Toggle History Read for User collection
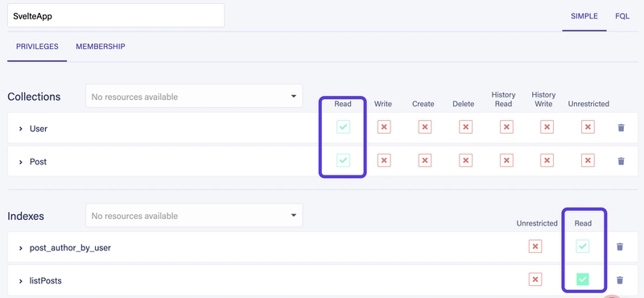This screenshot has width=644, height=298. pyautogui.click(x=506, y=127)
